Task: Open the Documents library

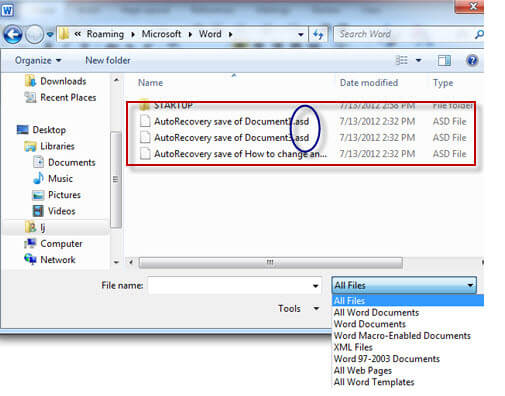Action: click(72, 162)
